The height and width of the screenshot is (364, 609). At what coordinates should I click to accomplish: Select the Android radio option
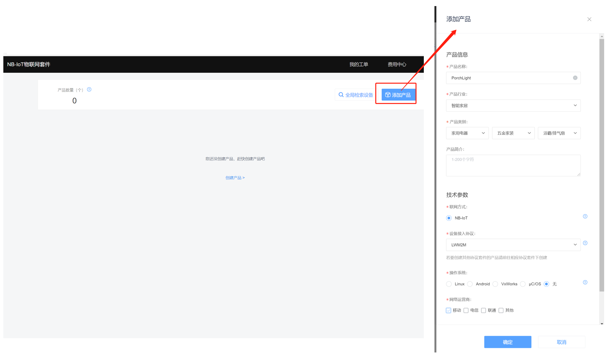(x=470, y=284)
